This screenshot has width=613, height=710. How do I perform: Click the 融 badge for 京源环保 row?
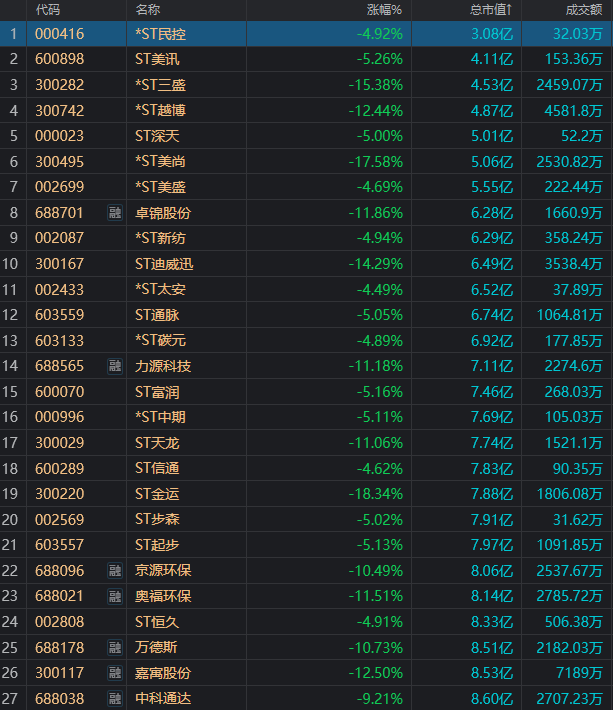point(115,571)
